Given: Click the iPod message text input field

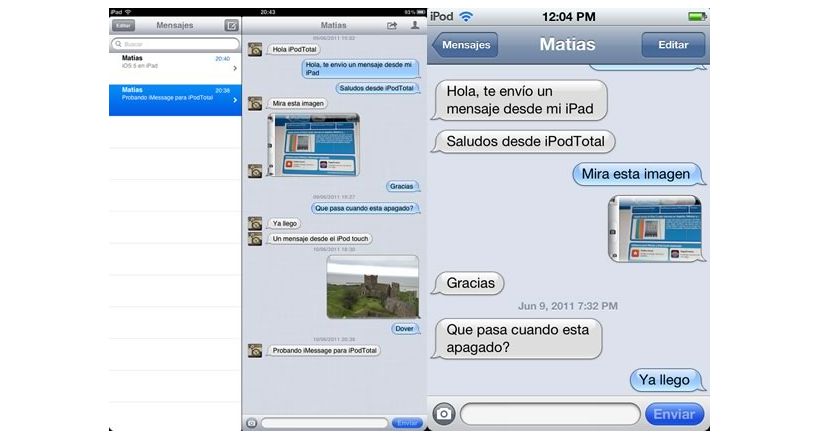Looking at the screenshot, I should [x=550, y=414].
